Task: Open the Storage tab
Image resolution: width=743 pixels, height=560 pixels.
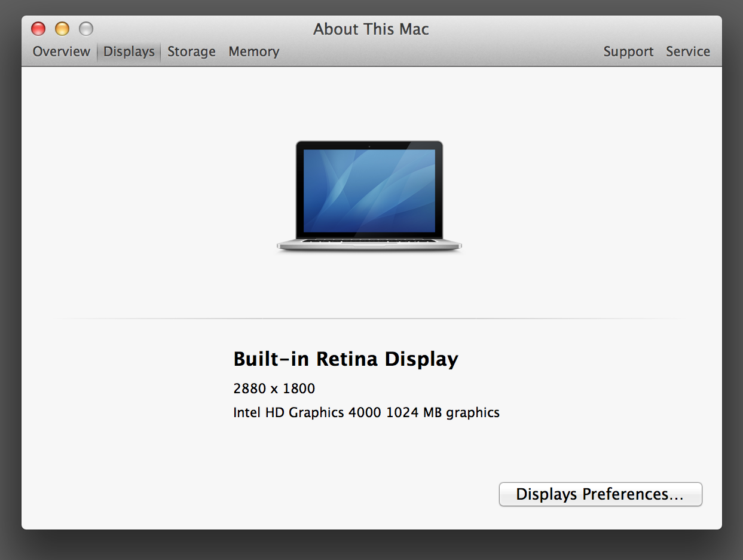Action: (x=191, y=51)
